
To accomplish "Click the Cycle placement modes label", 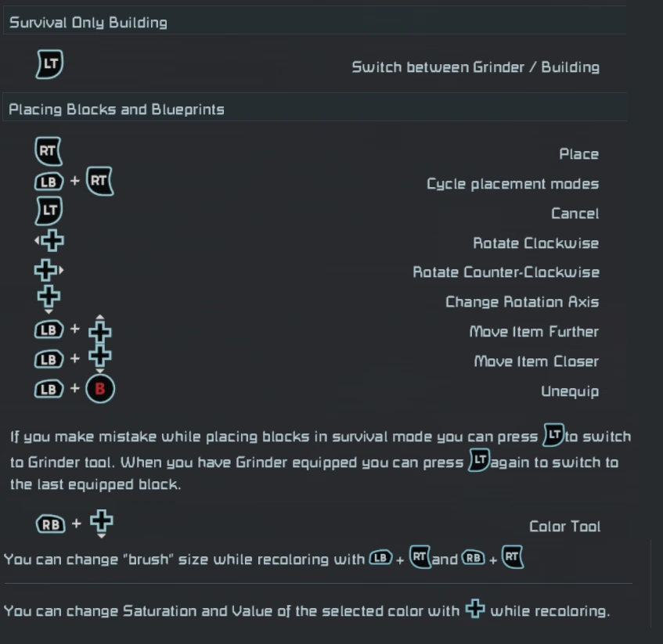I will [x=513, y=184].
